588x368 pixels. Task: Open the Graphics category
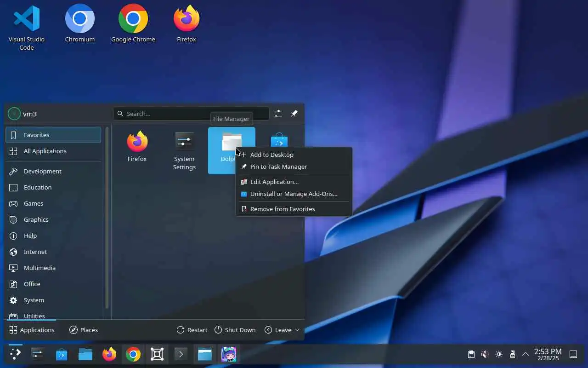tap(53, 219)
